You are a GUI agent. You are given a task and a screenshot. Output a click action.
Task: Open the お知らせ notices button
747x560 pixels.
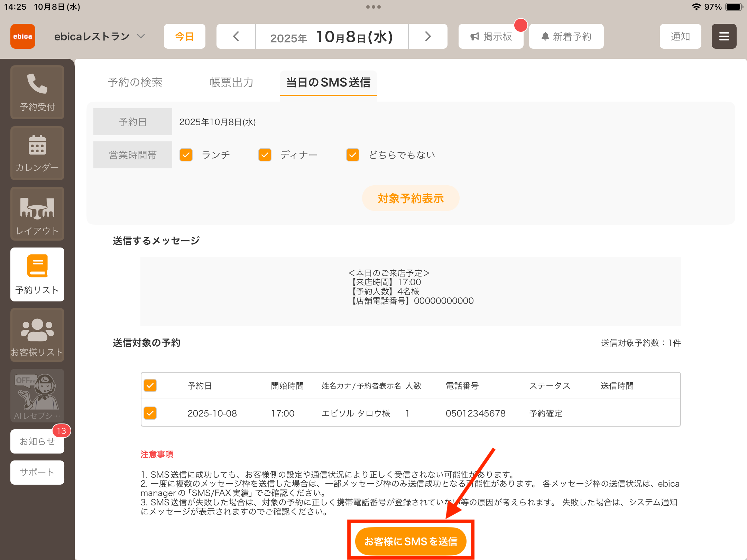coord(37,441)
